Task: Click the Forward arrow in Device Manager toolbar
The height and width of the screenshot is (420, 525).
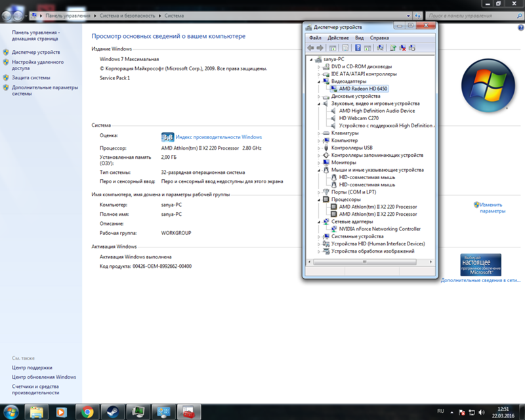Action: tap(320, 48)
